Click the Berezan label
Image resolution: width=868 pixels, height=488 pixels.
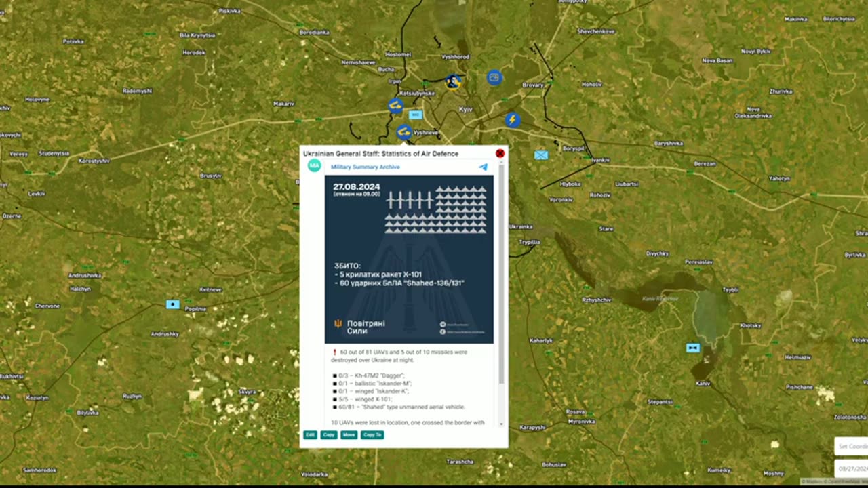click(x=705, y=164)
